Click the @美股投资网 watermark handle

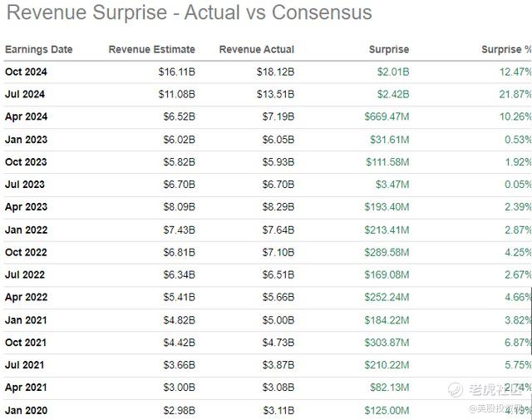click(497, 408)
